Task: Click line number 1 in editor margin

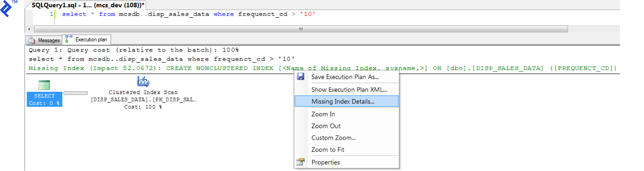Action: (52, 14)
